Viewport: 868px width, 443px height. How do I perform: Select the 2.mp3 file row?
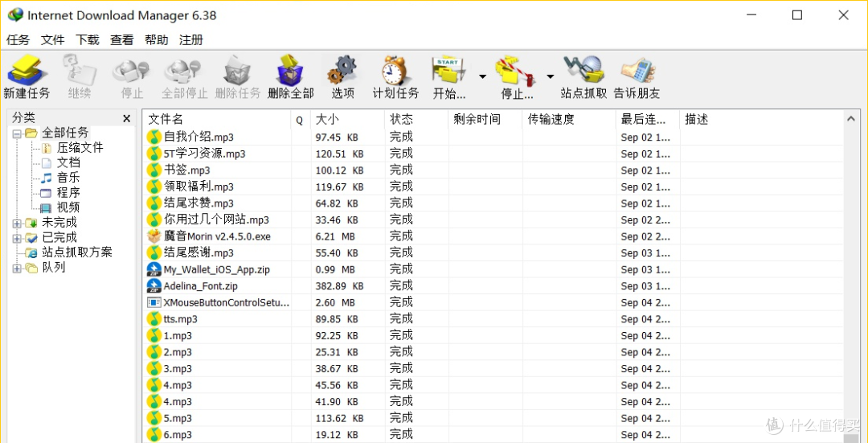coord(493,352)
